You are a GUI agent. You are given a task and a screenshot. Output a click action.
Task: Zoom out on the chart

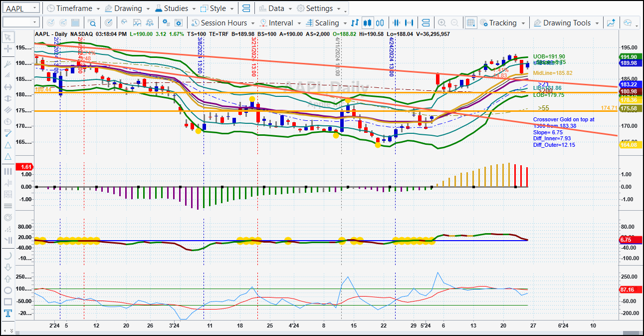coord(454,22)
